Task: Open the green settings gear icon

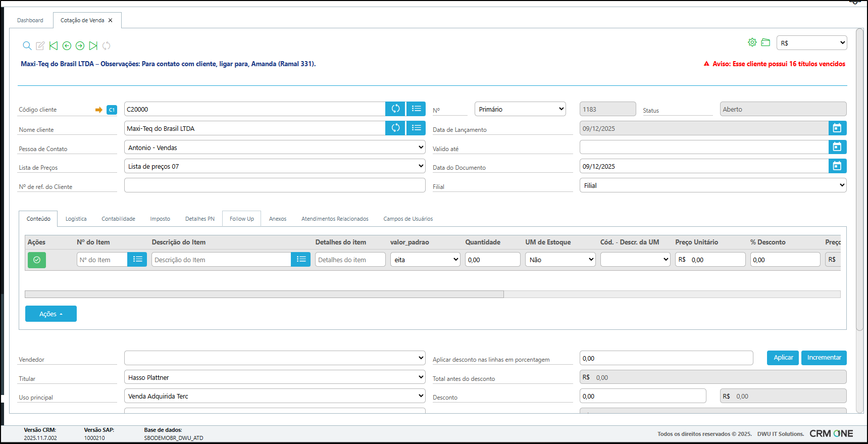Action: point(752,42)
